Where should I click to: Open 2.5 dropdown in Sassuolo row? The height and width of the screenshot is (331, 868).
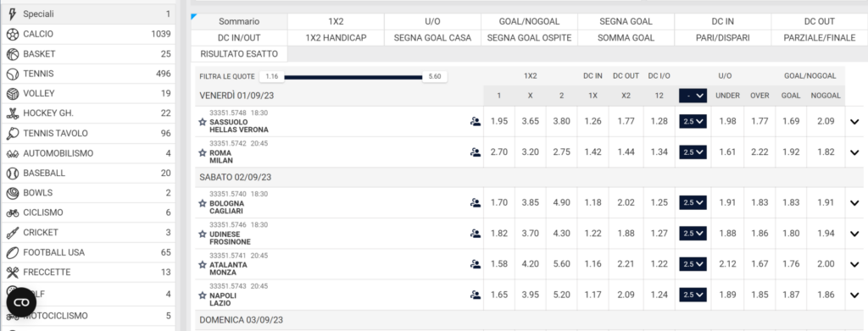coord(693,122)
